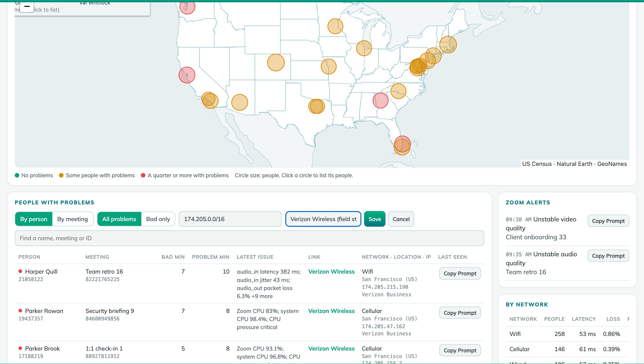Screen dimensions: 644x364
Task: Select the Harper Quill person name
Action: [x=41, y=272]
